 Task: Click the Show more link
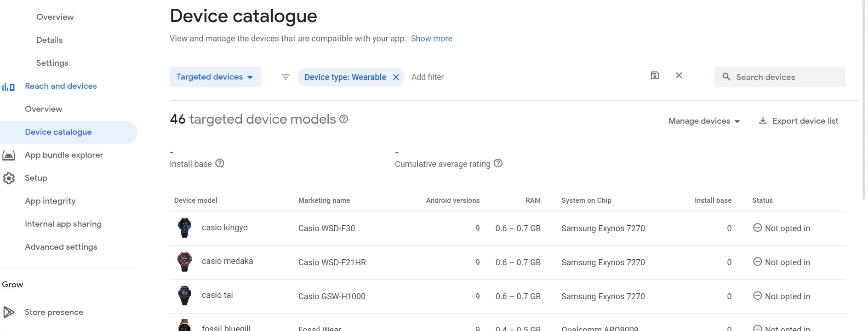pos(432,39)
